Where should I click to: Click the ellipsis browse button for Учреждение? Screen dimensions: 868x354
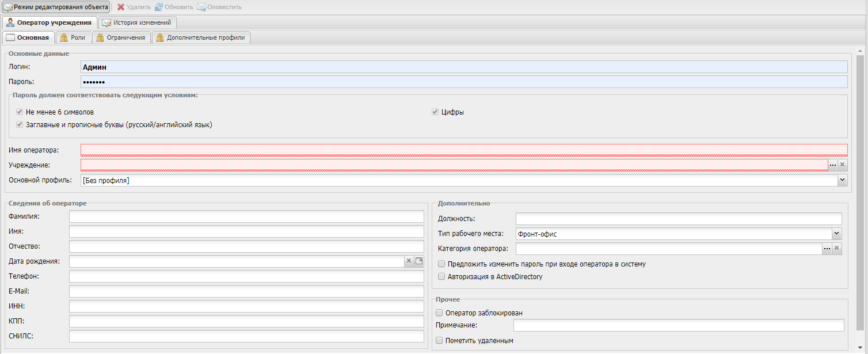click(832, 165)
